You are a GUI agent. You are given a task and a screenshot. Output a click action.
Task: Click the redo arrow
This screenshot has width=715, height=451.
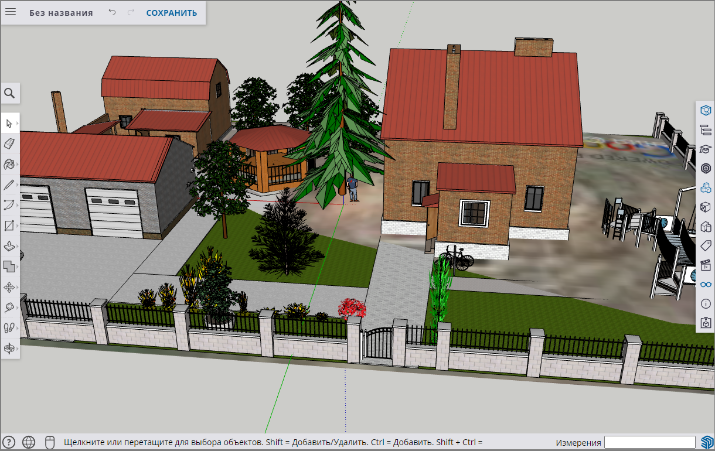pos(131,13)
